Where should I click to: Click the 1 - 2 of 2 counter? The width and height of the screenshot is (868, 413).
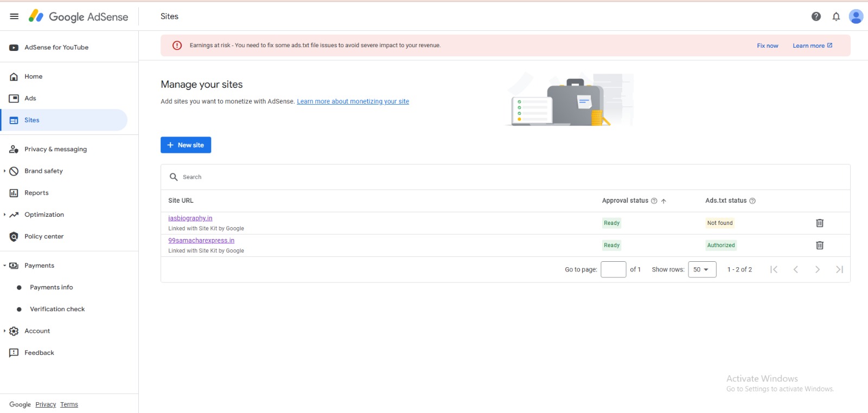pos(739,269)
